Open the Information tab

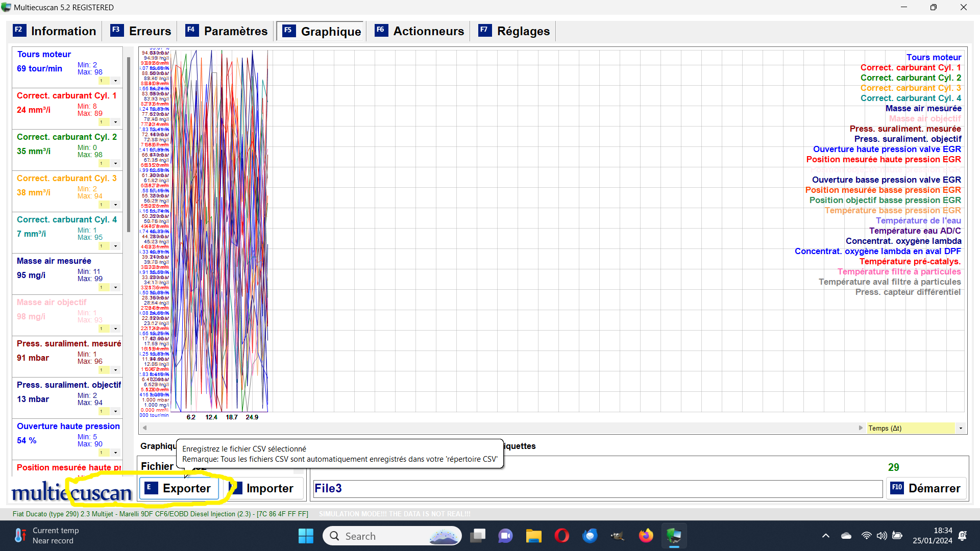tap(55, 31)
